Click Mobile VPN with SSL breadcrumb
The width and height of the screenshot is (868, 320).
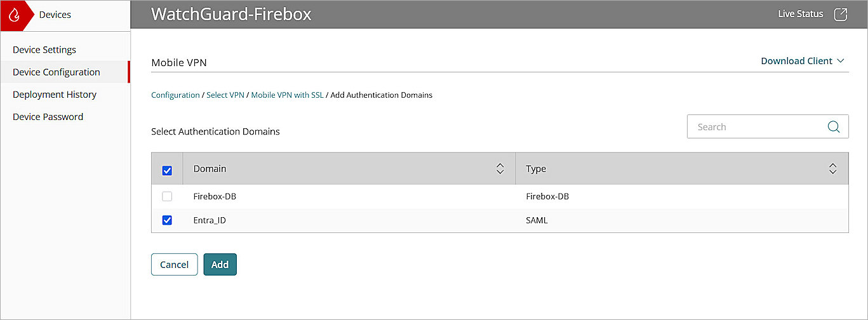click(x=287, y=95)
